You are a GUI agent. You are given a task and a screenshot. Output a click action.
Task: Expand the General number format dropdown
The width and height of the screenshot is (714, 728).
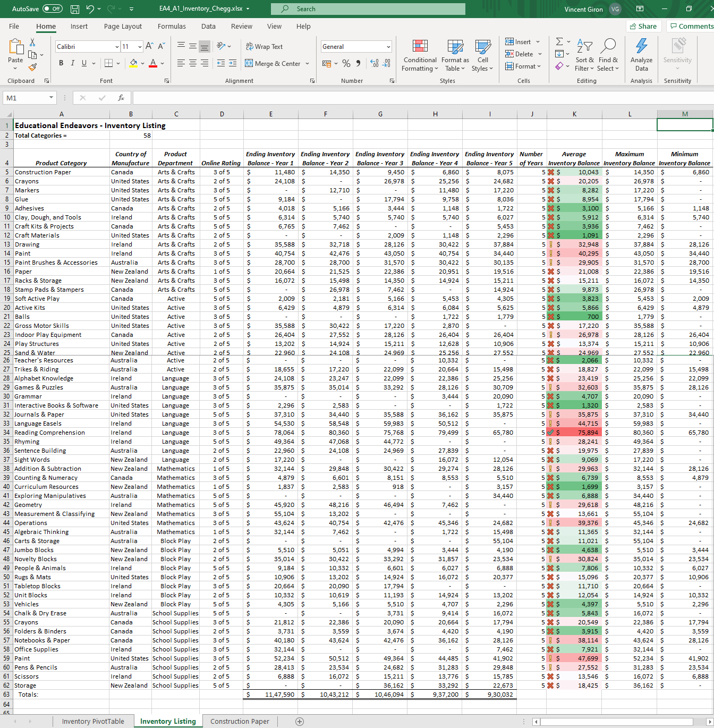point(388,47)
